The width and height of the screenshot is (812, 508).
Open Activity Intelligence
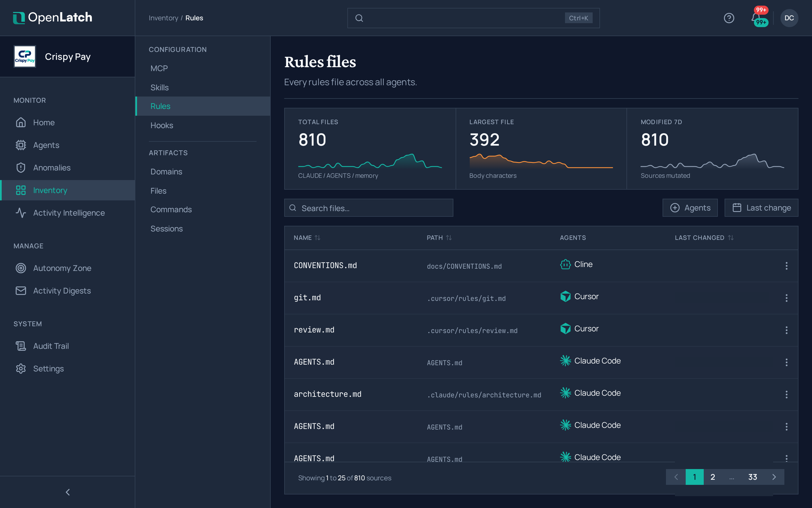pos(67,213)
